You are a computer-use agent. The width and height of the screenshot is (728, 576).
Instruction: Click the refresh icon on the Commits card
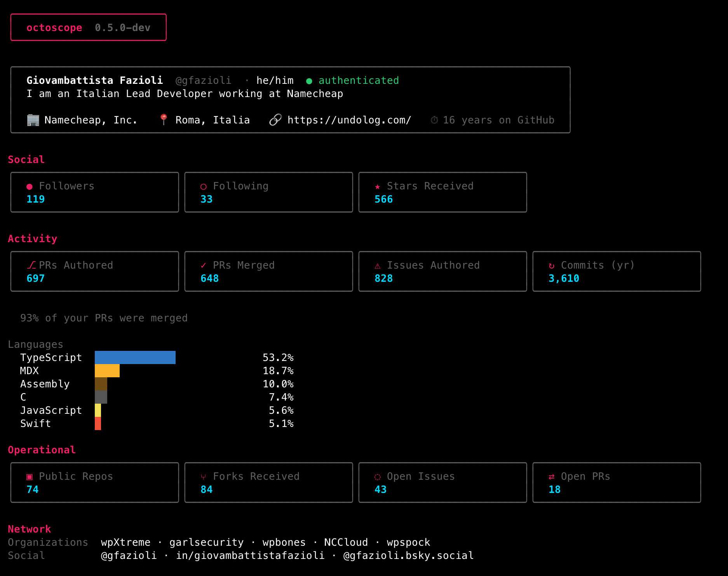click(551, 265)
